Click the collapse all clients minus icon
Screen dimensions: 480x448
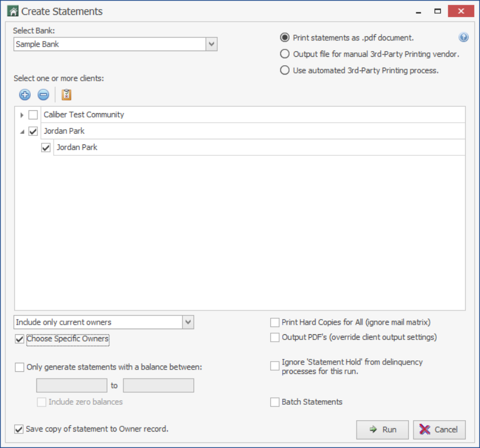pos(43,95)
